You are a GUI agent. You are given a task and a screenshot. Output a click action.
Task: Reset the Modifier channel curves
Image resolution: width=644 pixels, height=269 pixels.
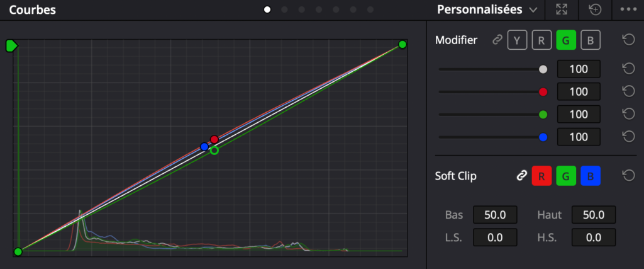point(628,40)
